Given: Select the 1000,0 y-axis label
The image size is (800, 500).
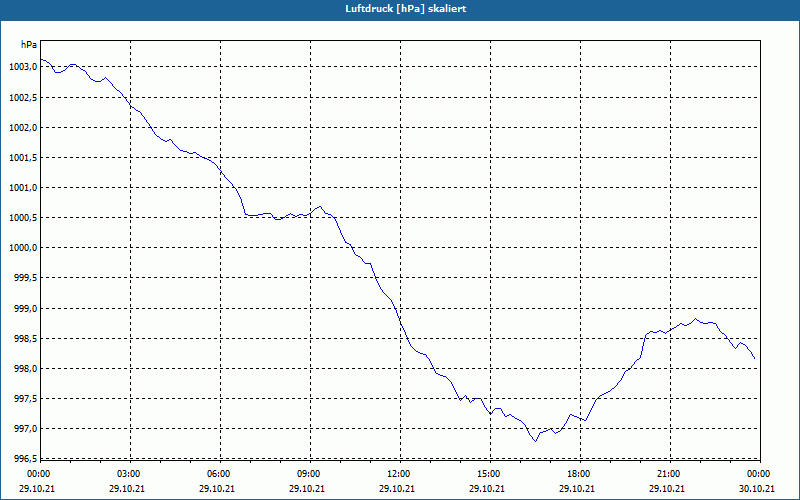Looking at the screenshot, I should tap(23, 248).
